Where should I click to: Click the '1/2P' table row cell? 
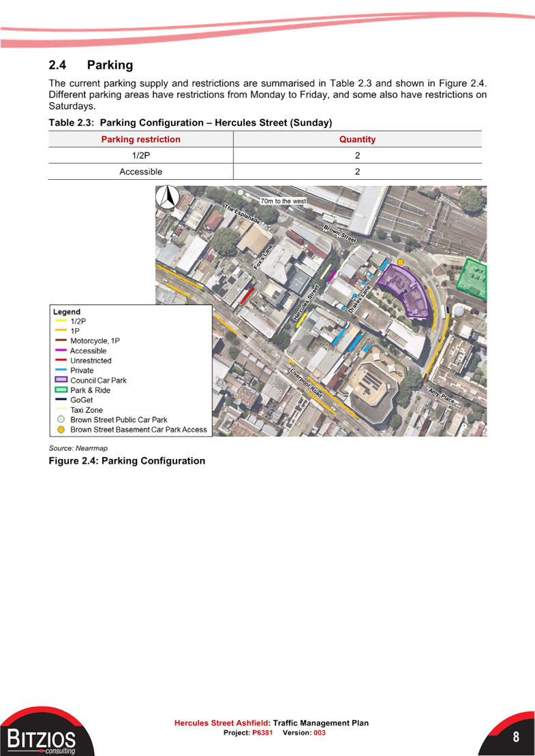[140, 156]
